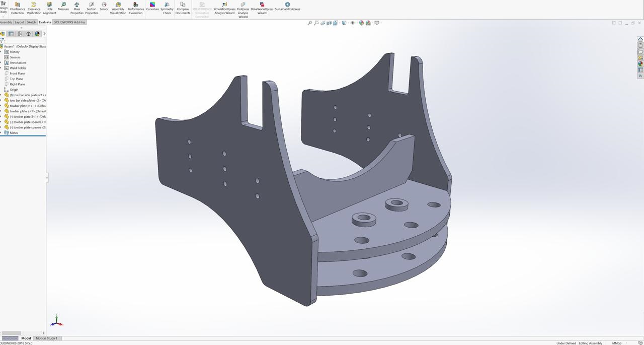This screenshot has width=644, height=345.
Task: Open the Motion Study 1 tab
Action: coord(46,338)
